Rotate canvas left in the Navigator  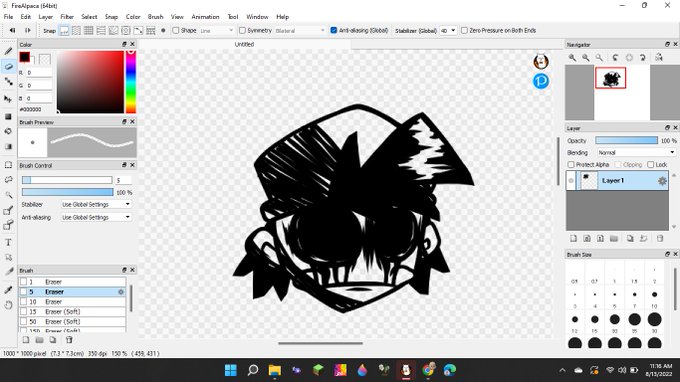(615, 57)
